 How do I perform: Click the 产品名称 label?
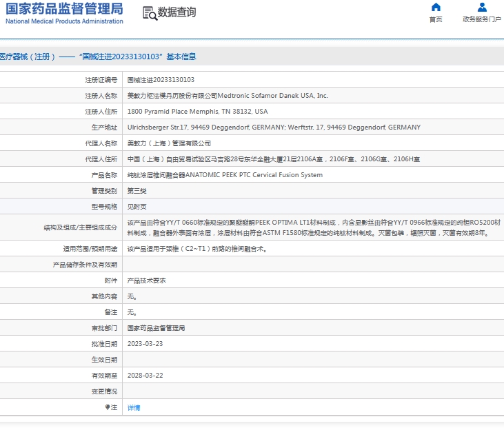[104, 175]
